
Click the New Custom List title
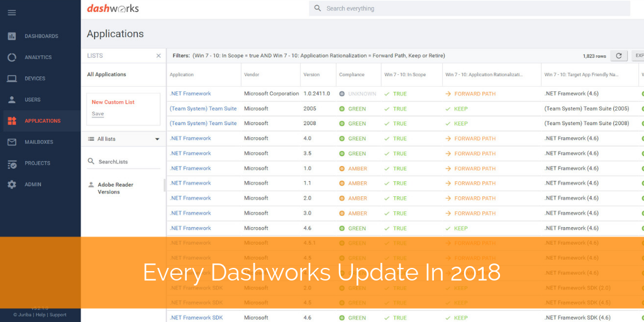113,103
